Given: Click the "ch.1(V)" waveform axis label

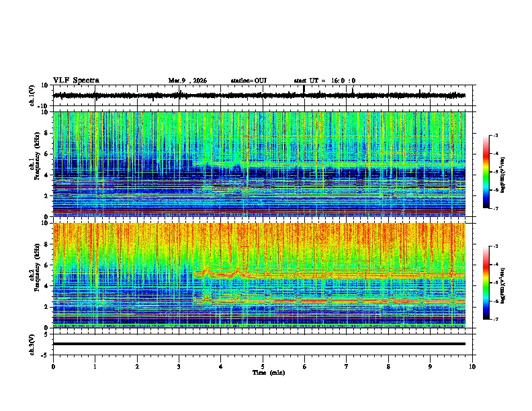Looking at the screenshot, I should click(x=32, y=95).
